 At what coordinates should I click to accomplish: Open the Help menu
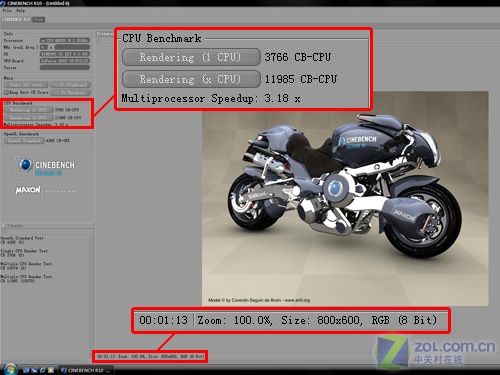pos(20,10)
